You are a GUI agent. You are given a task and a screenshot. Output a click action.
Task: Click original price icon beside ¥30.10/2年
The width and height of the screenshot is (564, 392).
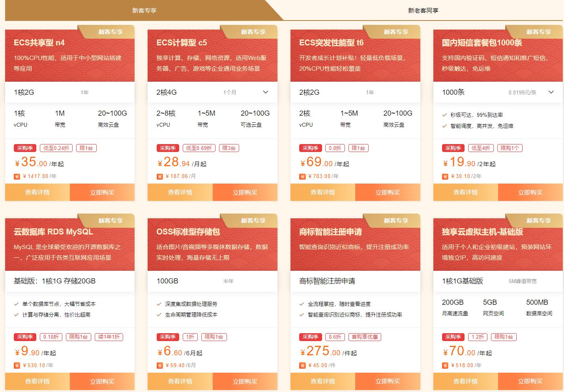click(445, 176)
